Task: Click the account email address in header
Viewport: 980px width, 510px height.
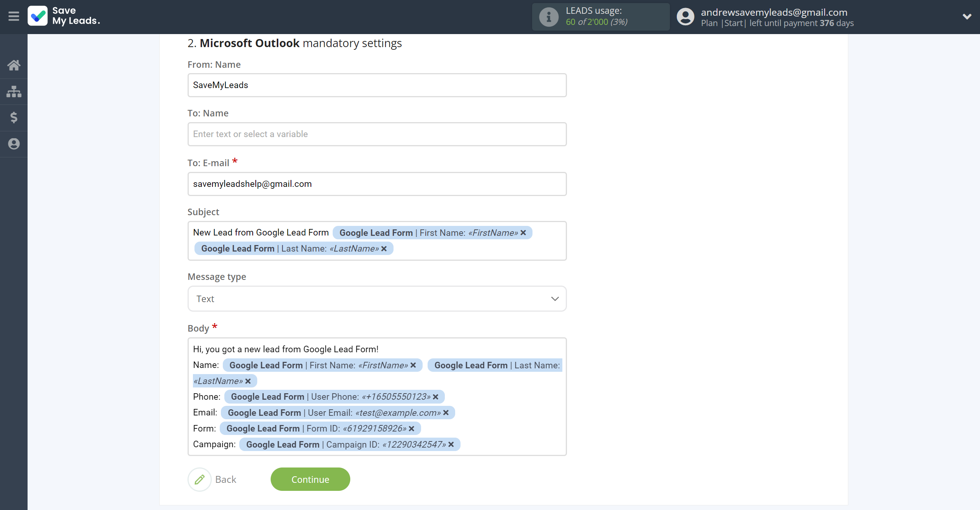Action: click(774, 12)
